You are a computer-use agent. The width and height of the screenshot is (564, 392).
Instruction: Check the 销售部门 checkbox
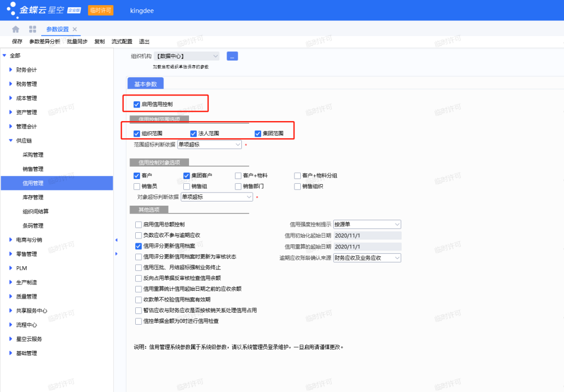tap(238, 186)
